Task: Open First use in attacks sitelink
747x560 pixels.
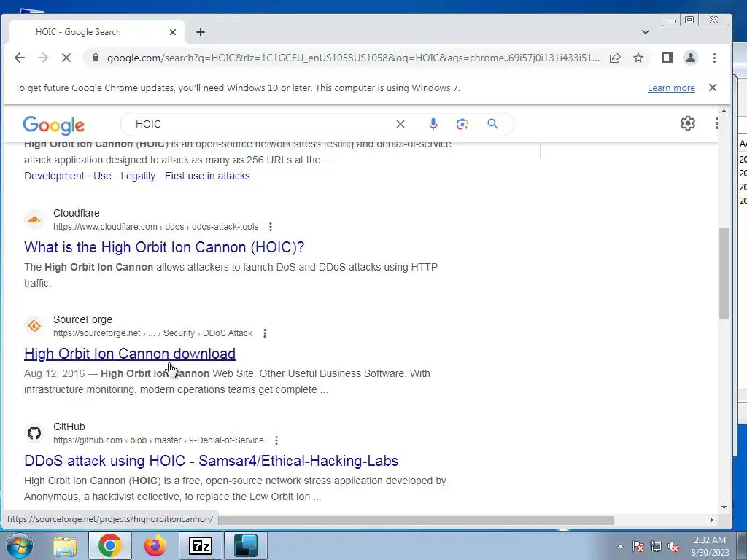Action: point(207,176)
